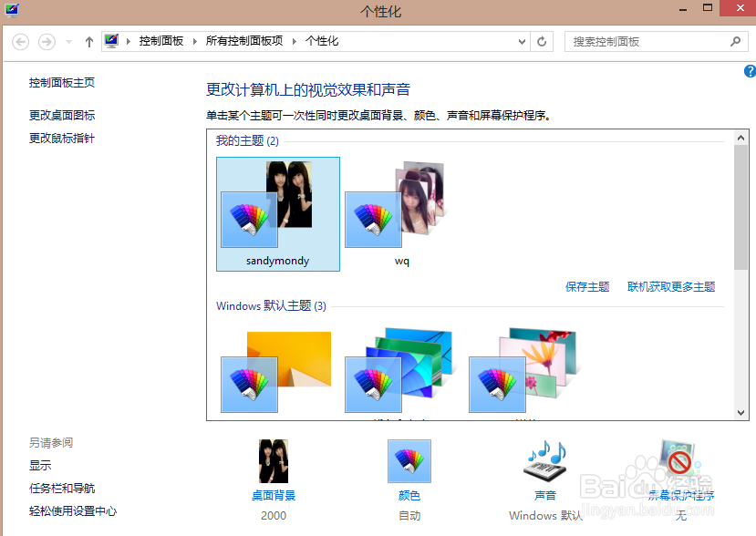Viewport: 756px width, 536px height.
Task: Select the yellow Windows default theme
Action: pyautogui.click(x=276, y=372)
